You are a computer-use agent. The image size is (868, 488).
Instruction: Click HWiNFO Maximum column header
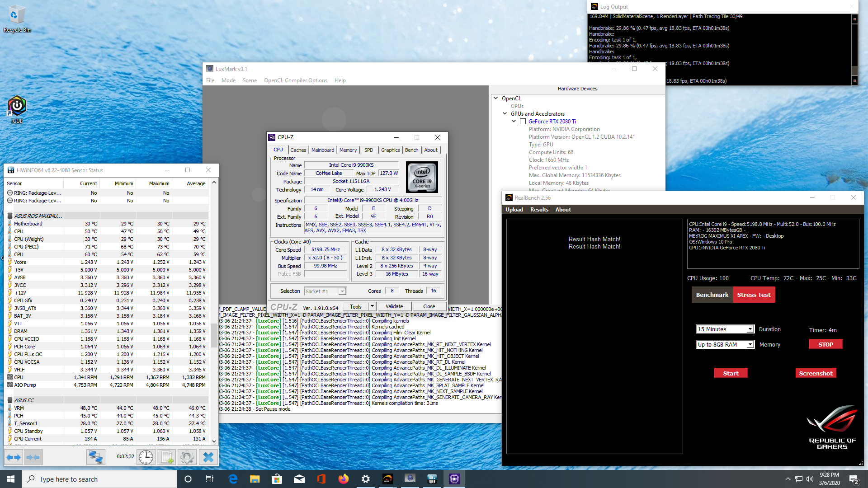pos(154,183)
